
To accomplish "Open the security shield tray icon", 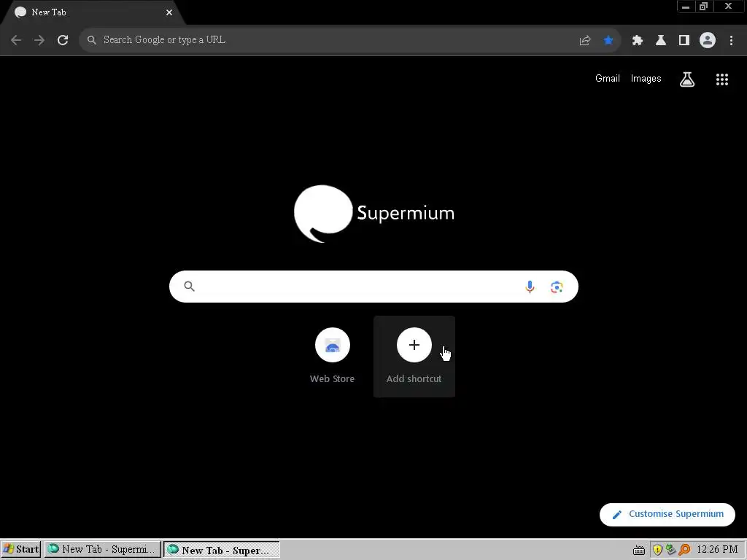I will (x=657, y=550).
